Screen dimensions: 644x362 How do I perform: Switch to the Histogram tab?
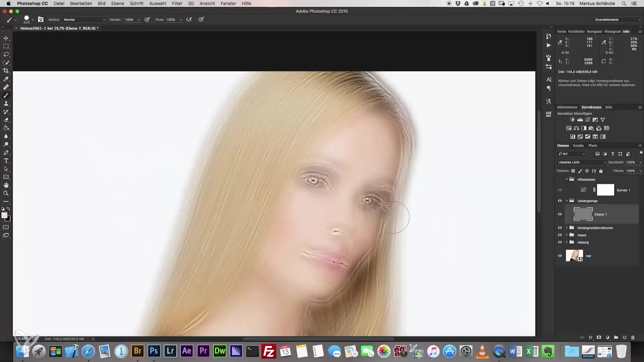click(612, 32)
